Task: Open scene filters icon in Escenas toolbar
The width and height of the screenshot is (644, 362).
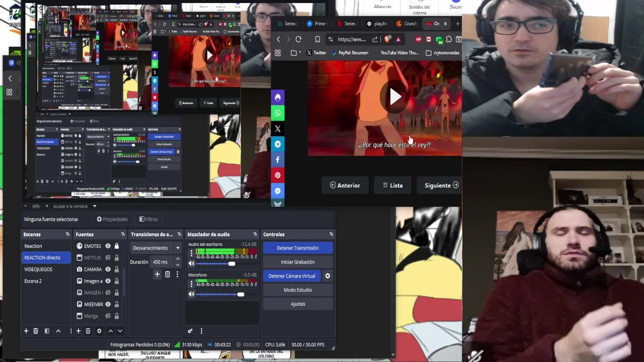Action: point(47,331)
